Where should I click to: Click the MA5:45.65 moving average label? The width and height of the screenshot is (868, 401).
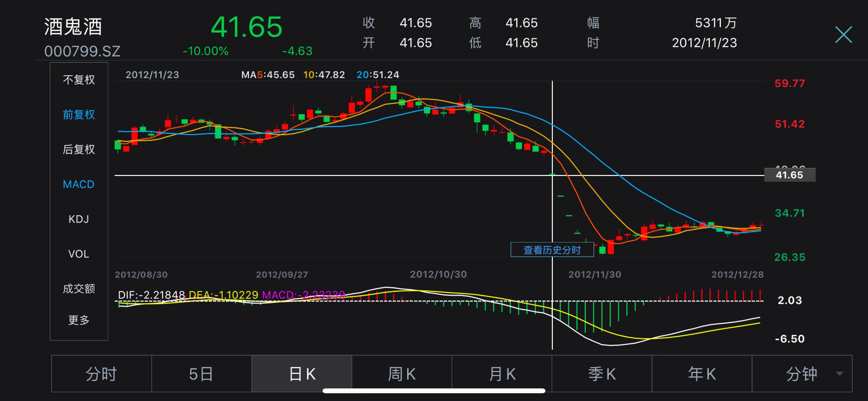click(x=268, y=75)
